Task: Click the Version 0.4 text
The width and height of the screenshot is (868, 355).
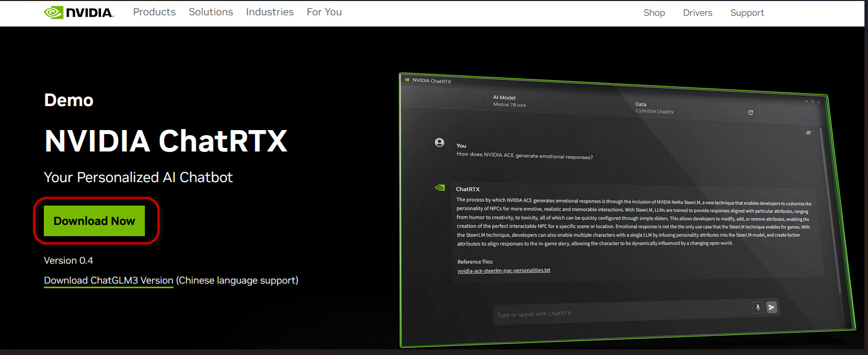Action: 68,261
